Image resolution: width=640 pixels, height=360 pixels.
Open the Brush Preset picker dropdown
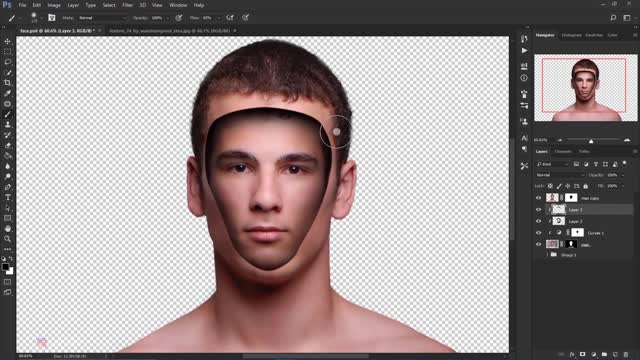click(x=41, y=18)
